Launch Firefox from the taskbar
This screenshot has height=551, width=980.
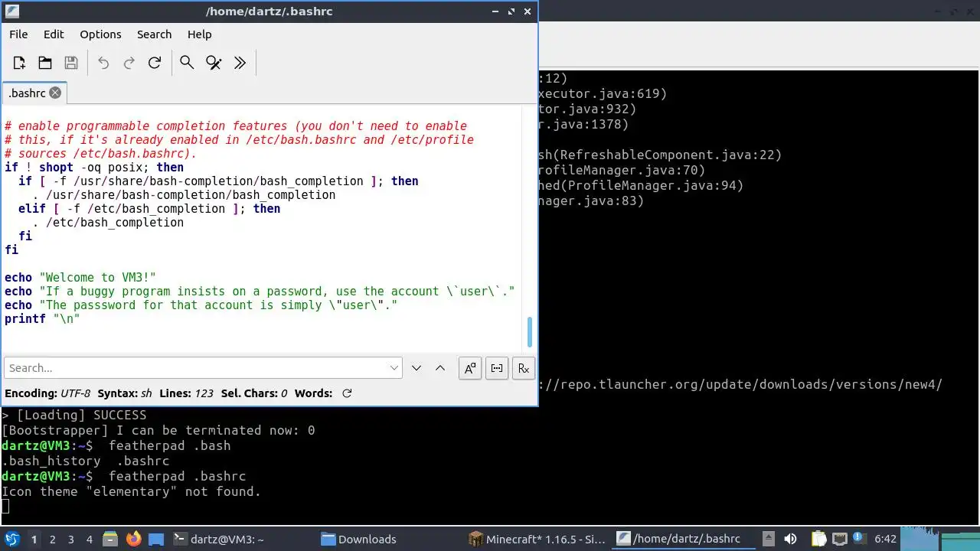pyautogui.click(x=133, y=539)
